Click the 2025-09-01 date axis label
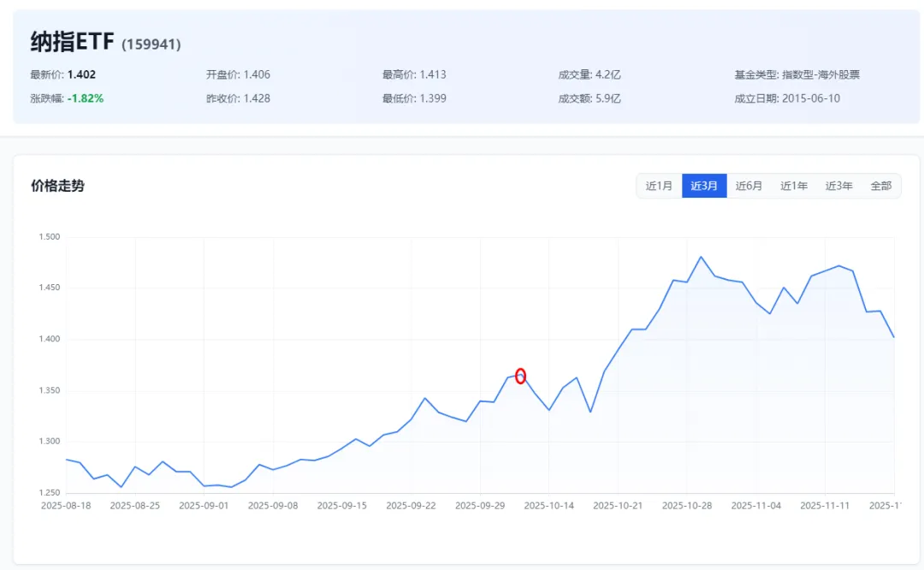The image size is (924, 570). pos(204,506)
